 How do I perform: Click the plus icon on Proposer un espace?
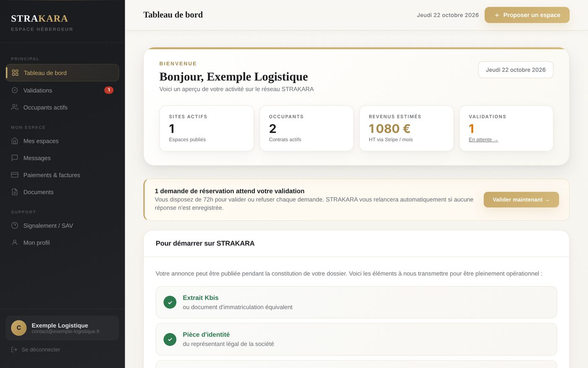click(x=497, y=15)
